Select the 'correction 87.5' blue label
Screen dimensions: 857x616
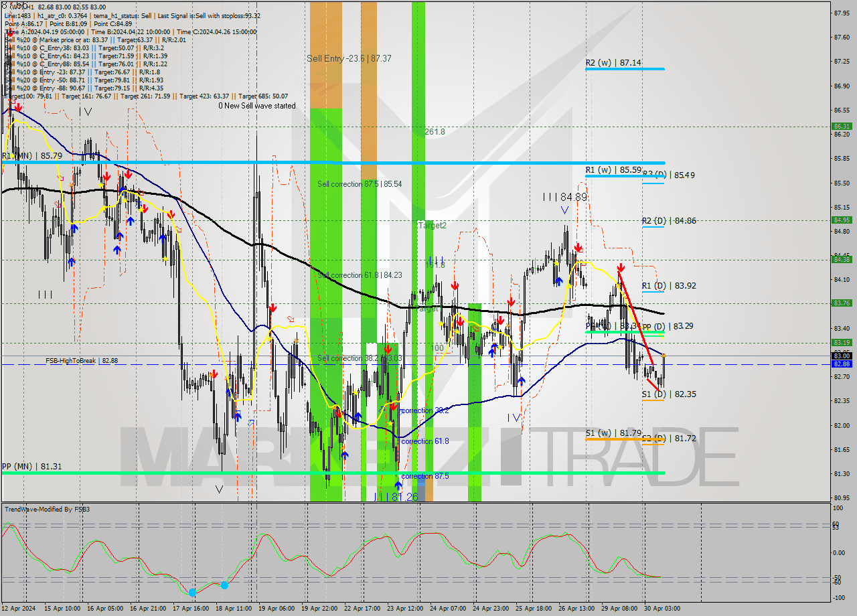(x=425, y=477)
